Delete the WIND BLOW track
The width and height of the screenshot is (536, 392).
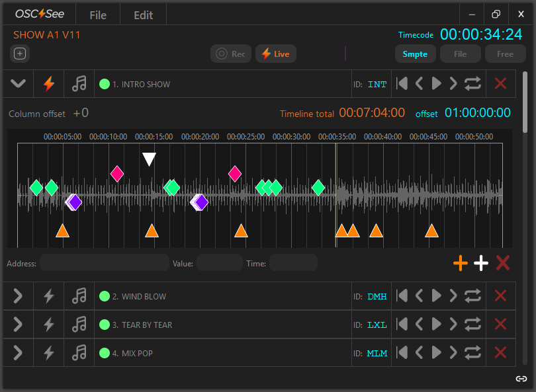pos(501,296)
